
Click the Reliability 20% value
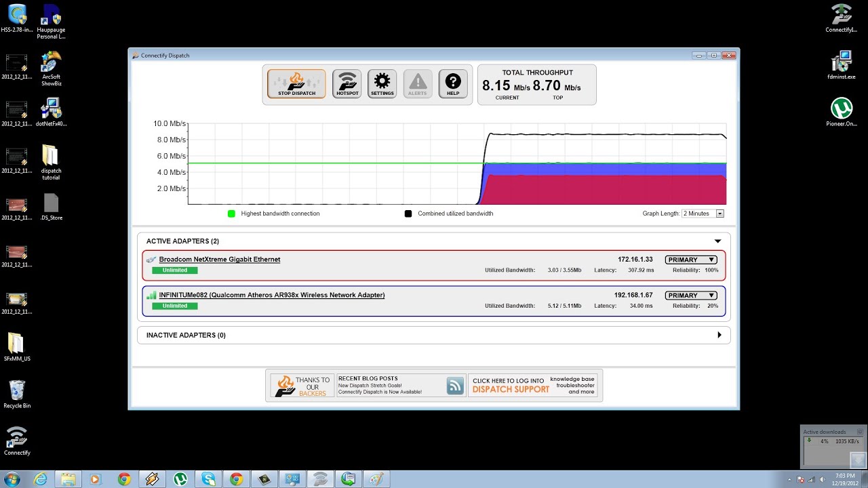point(713,306)
